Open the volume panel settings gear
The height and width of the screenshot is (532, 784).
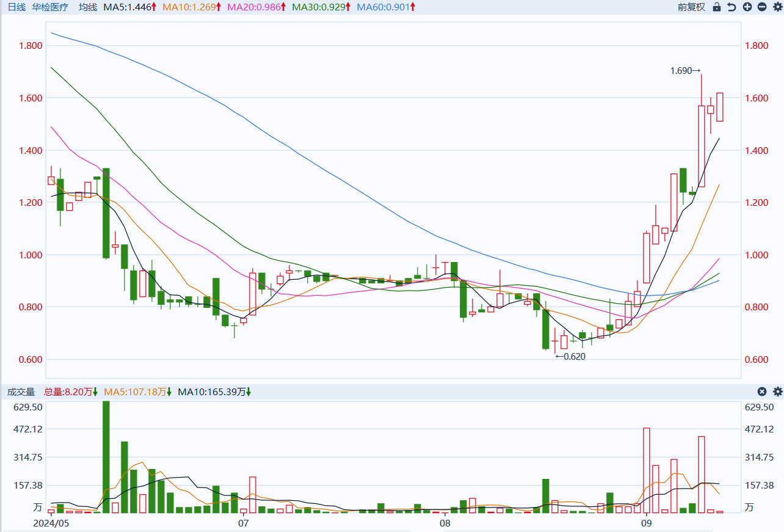tap(777, 392)
